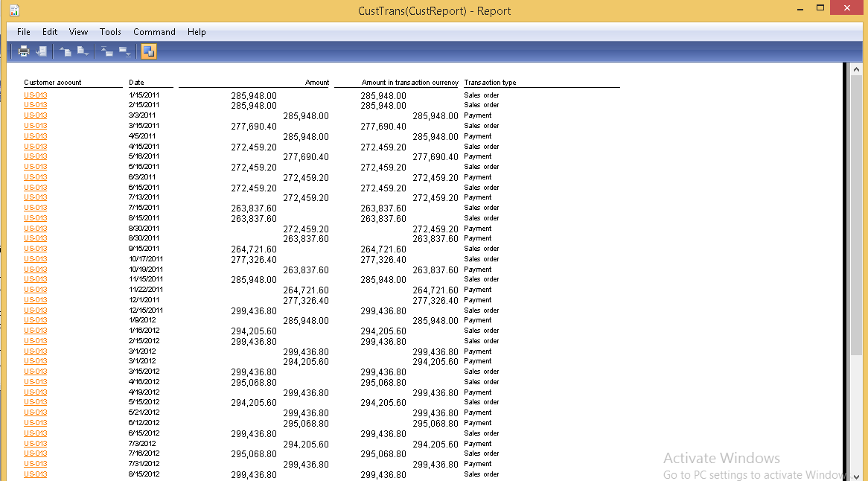868x481 pixels.
Task: Go to the next page of the report
Action: click(83, 51)
